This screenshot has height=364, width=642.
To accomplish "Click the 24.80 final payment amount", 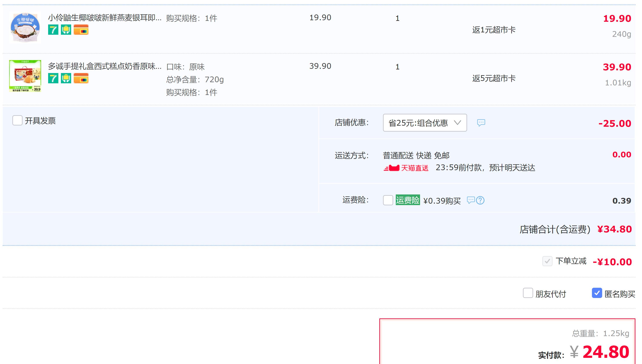I will click(606, 352).
